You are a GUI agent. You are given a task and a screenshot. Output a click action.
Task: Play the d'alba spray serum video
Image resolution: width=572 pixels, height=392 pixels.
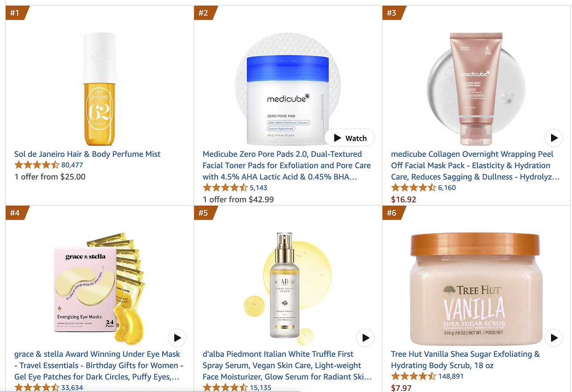click(366, 338)
